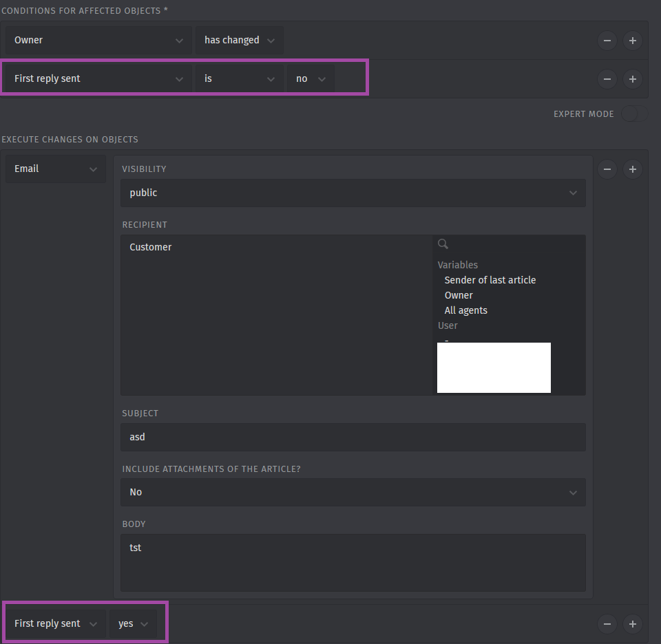This screenshot has width=661, height=644.
Task: Open First reply sent condition attribute dropdown
Action: (x=98, y=78)
